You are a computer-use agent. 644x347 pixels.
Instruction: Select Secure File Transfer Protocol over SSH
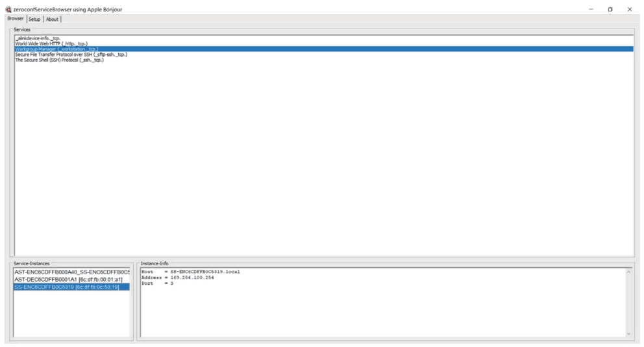pyautogui.click(x=324, y=54)
